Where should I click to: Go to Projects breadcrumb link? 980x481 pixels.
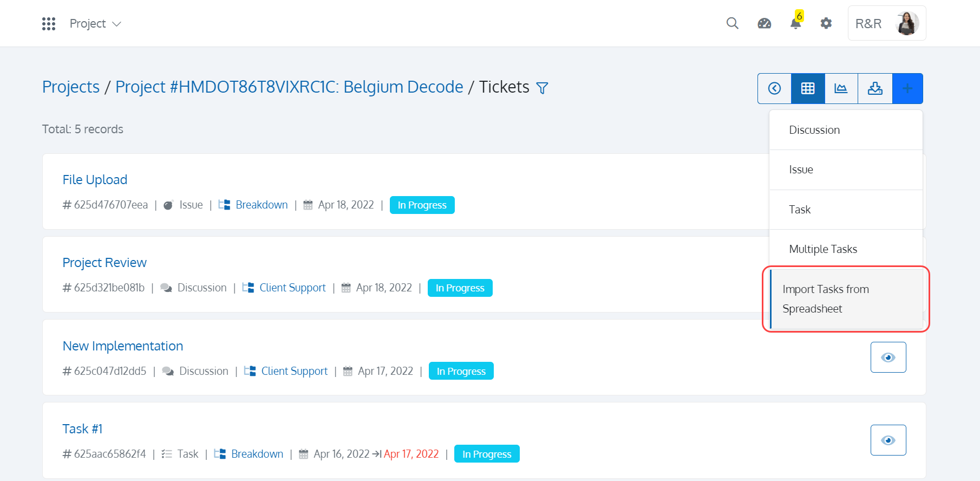pyautogui.click(x=71, y=87)
